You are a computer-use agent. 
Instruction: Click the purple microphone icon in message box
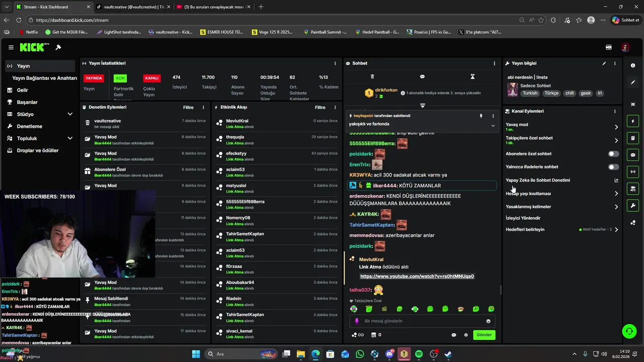pos(357,321)
